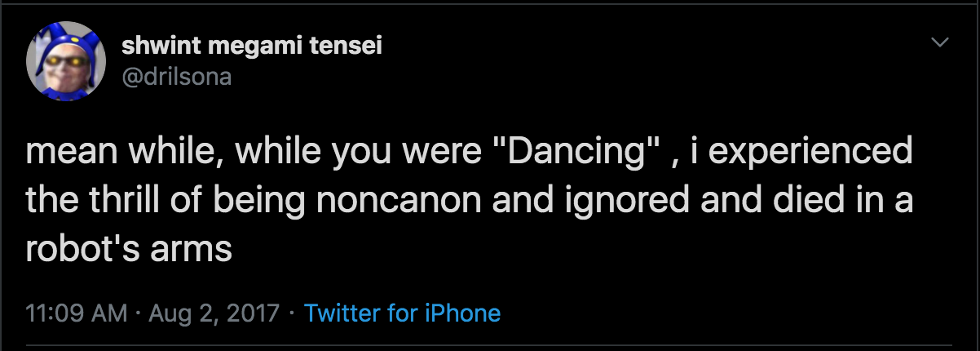Click the phrase robot's arms
Screen dimensions: 980x351
[x=129, y=248]
